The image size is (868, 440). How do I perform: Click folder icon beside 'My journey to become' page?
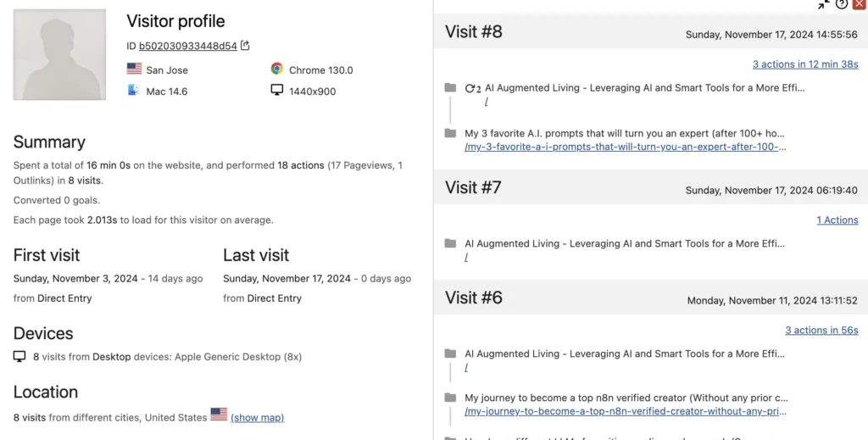point(450,398)
